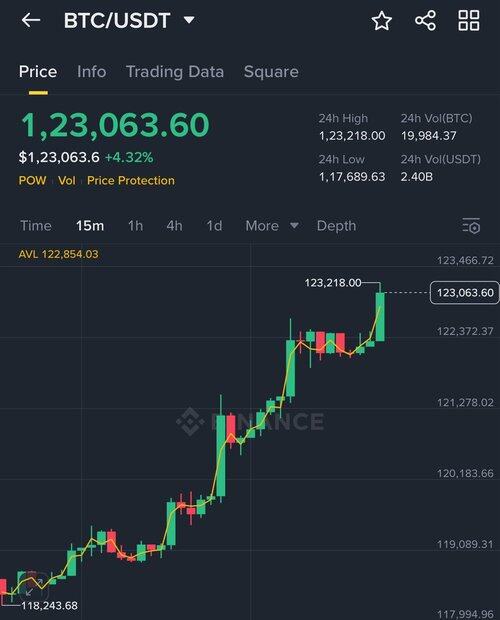Select the 4h interval
Viewport: 500px width, 620px height.
click(x=174, y=226)
